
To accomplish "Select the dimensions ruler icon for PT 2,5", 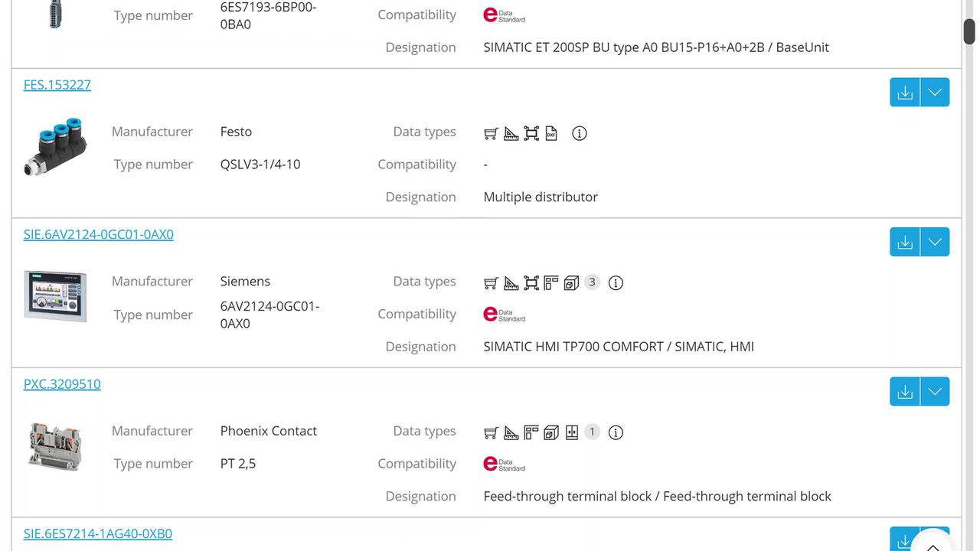I will click(511, 432).
